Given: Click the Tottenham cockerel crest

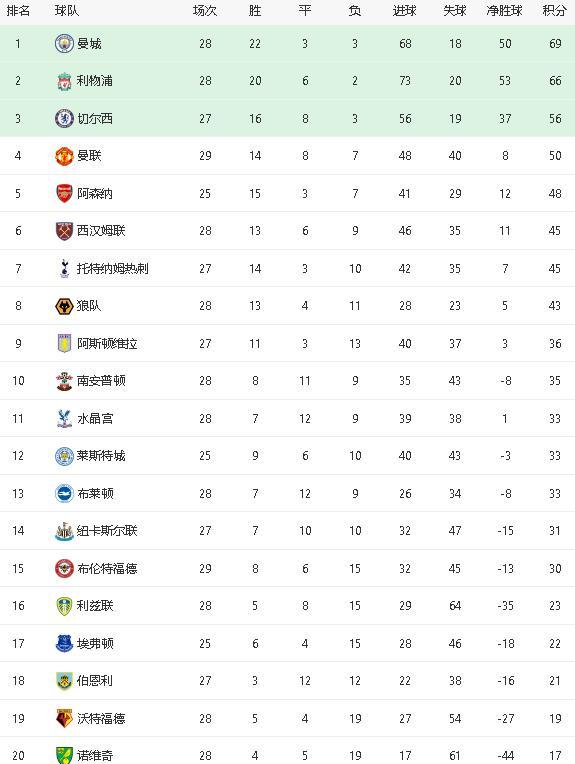Looking at the screenshot, I should click(x=64, y=268).
